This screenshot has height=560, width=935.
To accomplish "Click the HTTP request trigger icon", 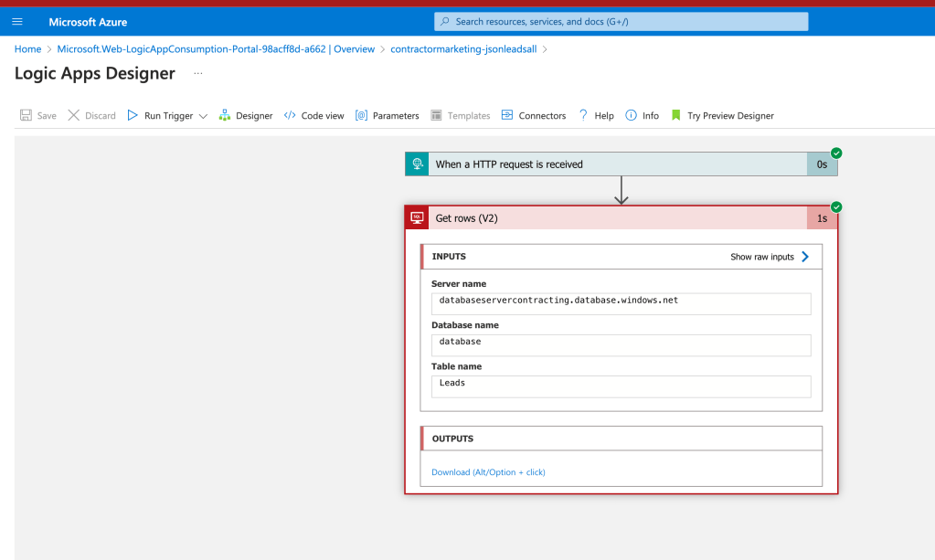I will click(x=417, y=164).
